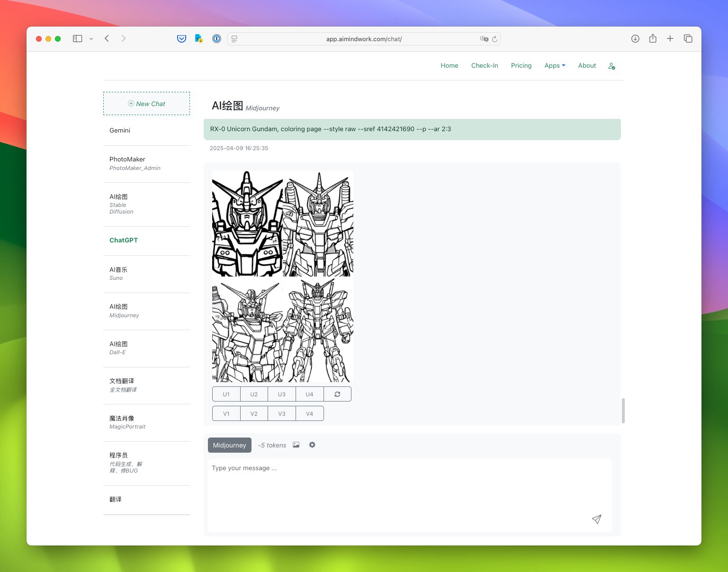The height and width of the screenshot is (572, 728).
Task: Expand the Apps dropdown menu
Action: point(555,65)
